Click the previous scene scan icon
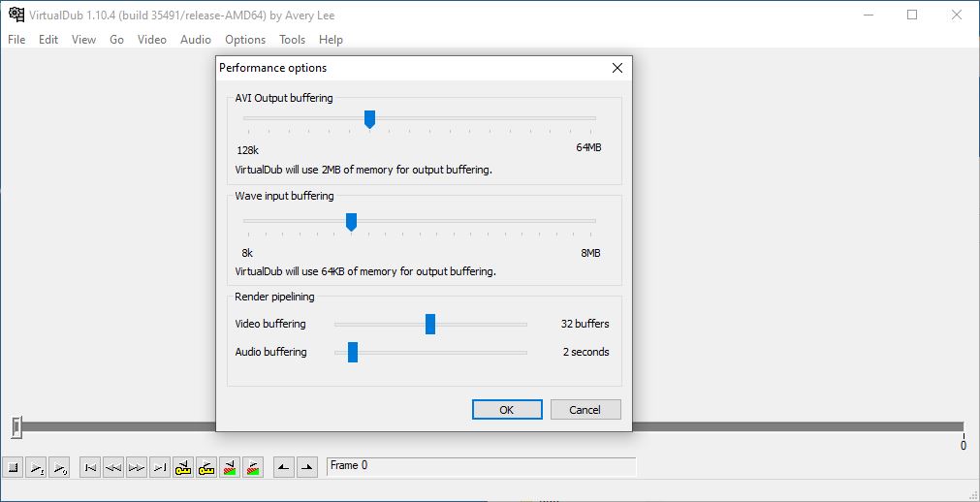 [230, 467]
